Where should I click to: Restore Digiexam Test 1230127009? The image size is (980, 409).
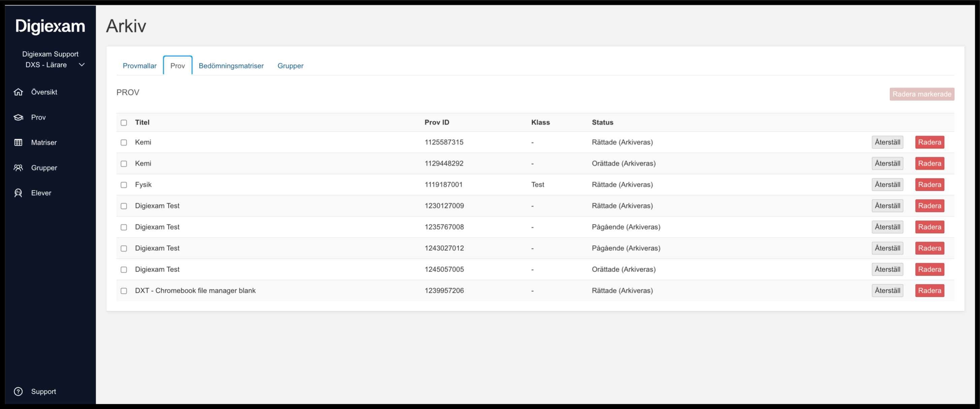tap(887, 206)
